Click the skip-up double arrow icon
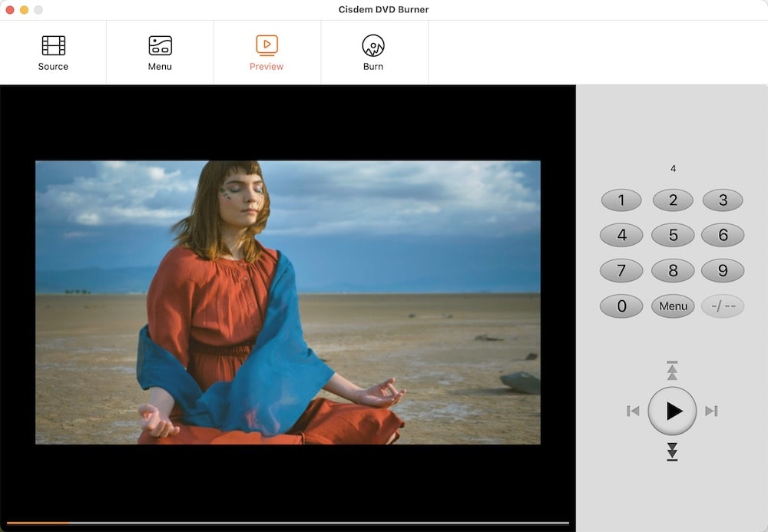Viewport: 768px width, 532px height. (672, 371)
